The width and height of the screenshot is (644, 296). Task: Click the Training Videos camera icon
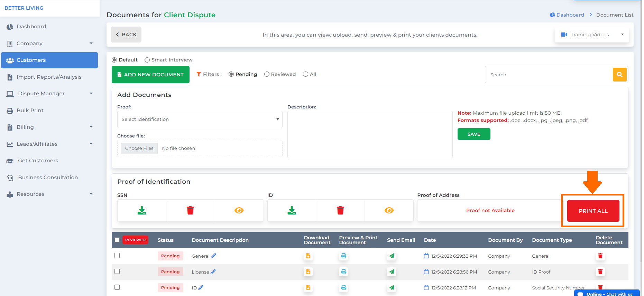click(564, 35)
